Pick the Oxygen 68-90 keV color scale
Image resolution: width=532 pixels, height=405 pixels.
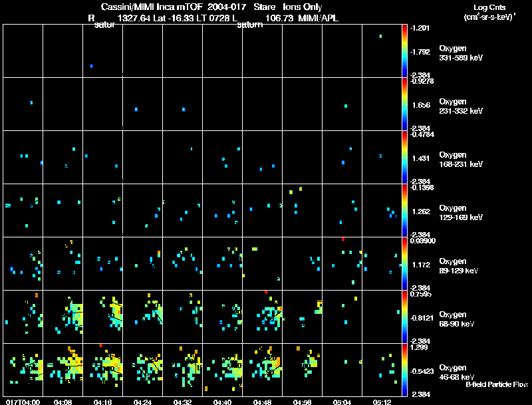tap(404, 317)
